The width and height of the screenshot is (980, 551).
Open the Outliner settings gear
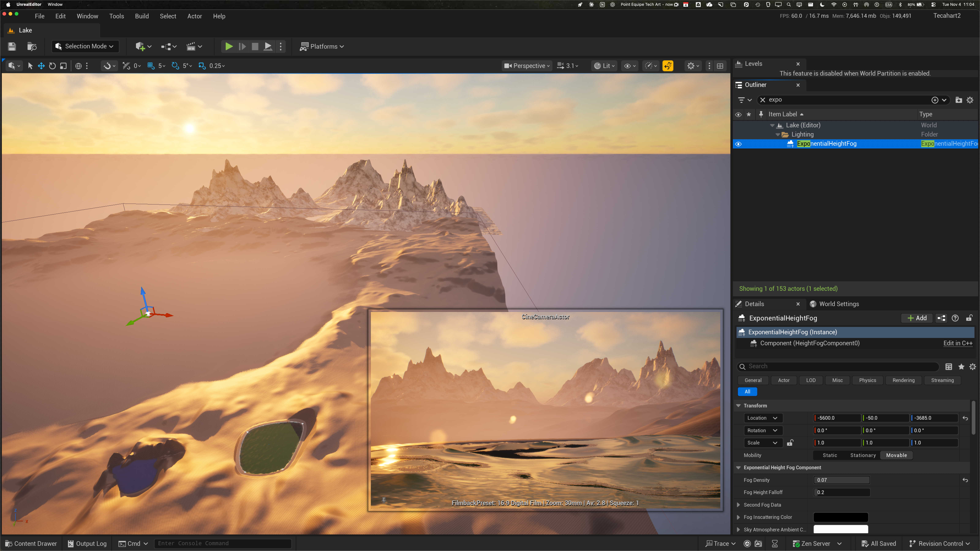pos(970,100)
